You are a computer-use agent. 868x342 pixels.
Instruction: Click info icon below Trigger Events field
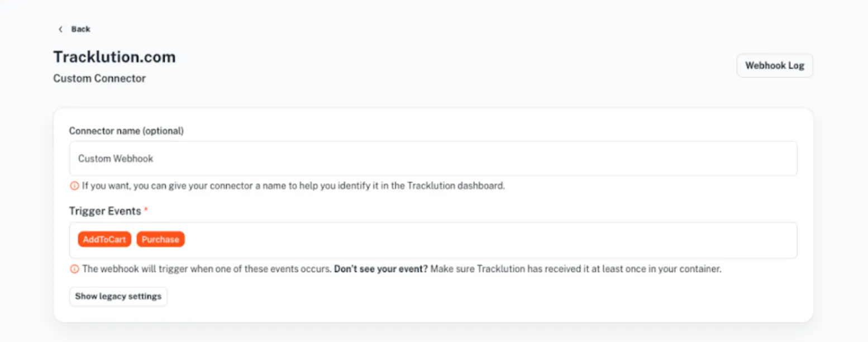coord(74,269)
